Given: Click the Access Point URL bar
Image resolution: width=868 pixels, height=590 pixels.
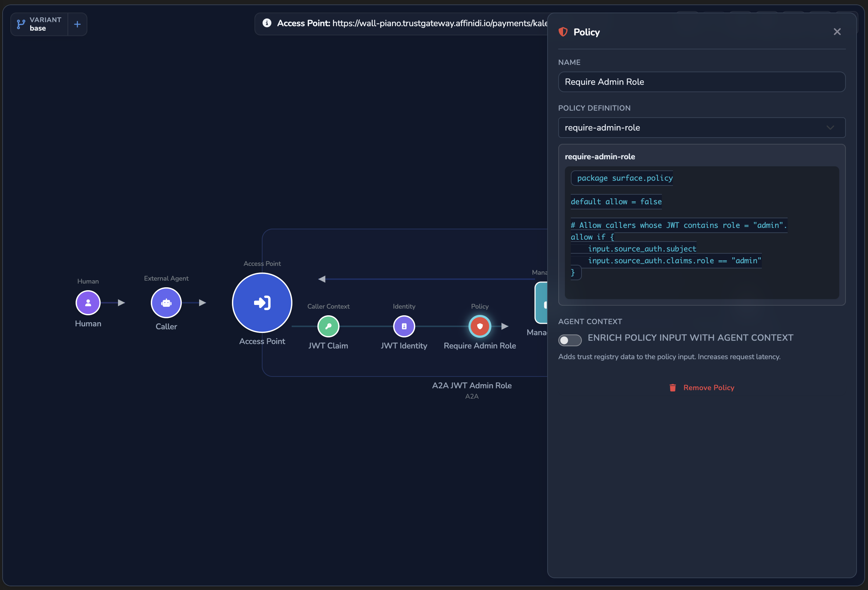Looking at the screenshot, I should [402, 24].
